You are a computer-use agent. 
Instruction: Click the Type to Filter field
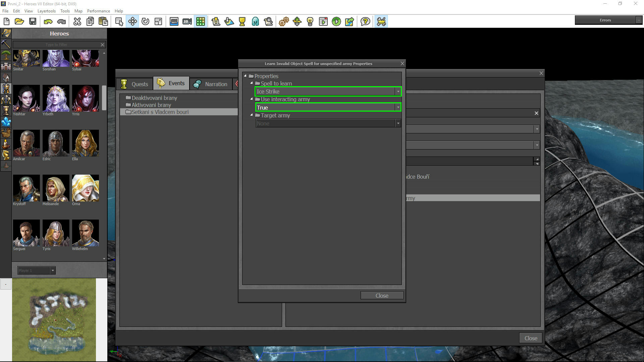(x=56, y=45)
